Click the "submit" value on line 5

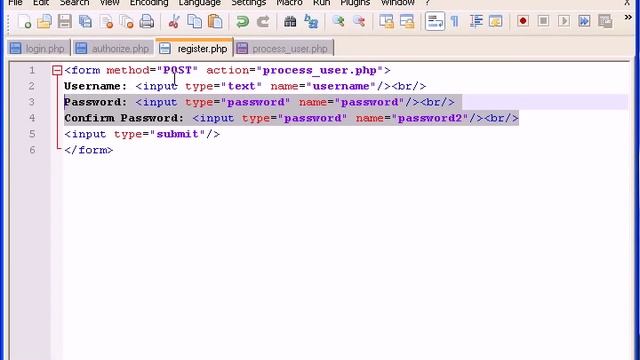click(178, 134)
